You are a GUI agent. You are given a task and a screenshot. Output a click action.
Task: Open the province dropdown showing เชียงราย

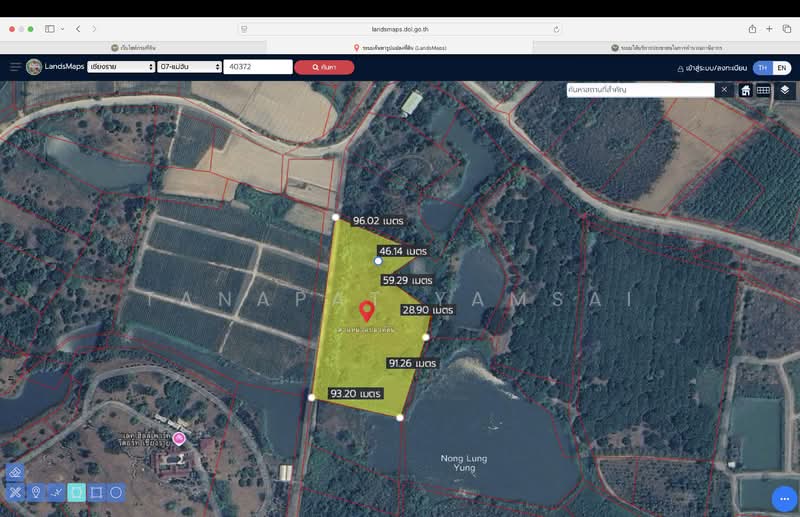pyautogui.click(x=121, y=67)
